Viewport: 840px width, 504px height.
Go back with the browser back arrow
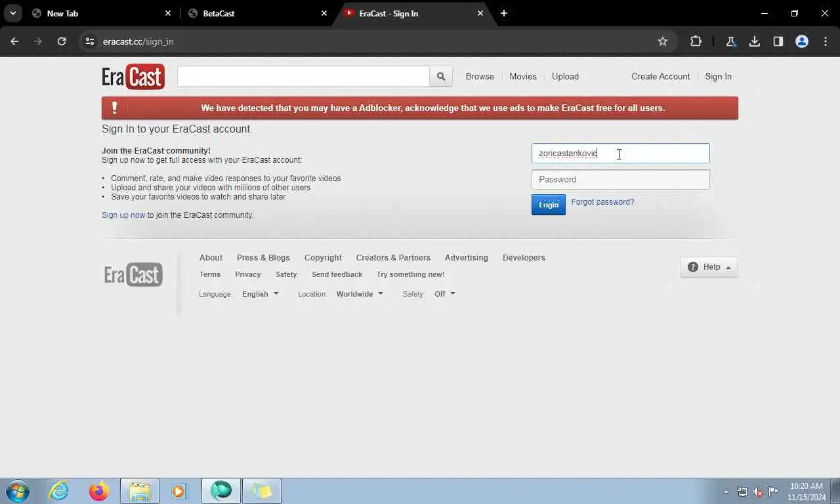pyautogui.click(x=14, y=41)
